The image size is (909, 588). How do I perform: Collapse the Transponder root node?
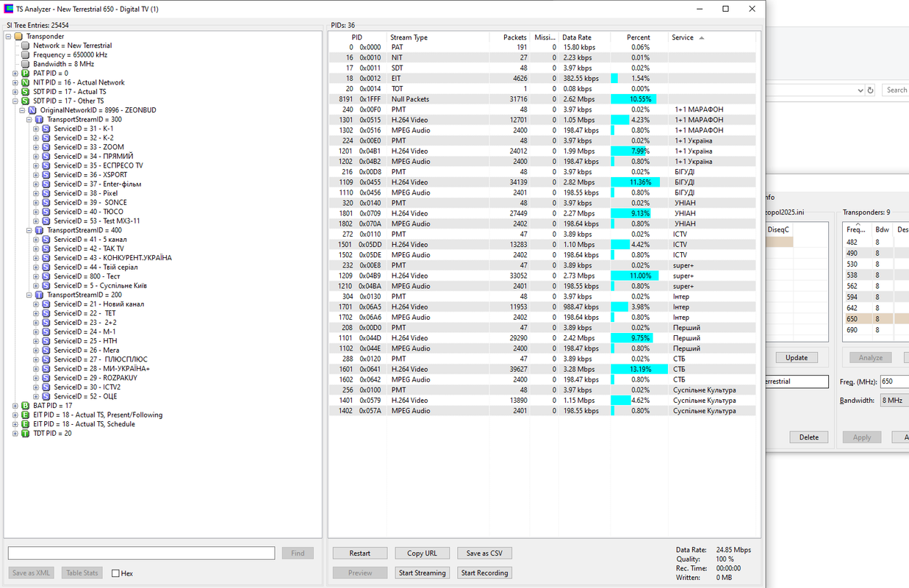[x=8, y=36]
